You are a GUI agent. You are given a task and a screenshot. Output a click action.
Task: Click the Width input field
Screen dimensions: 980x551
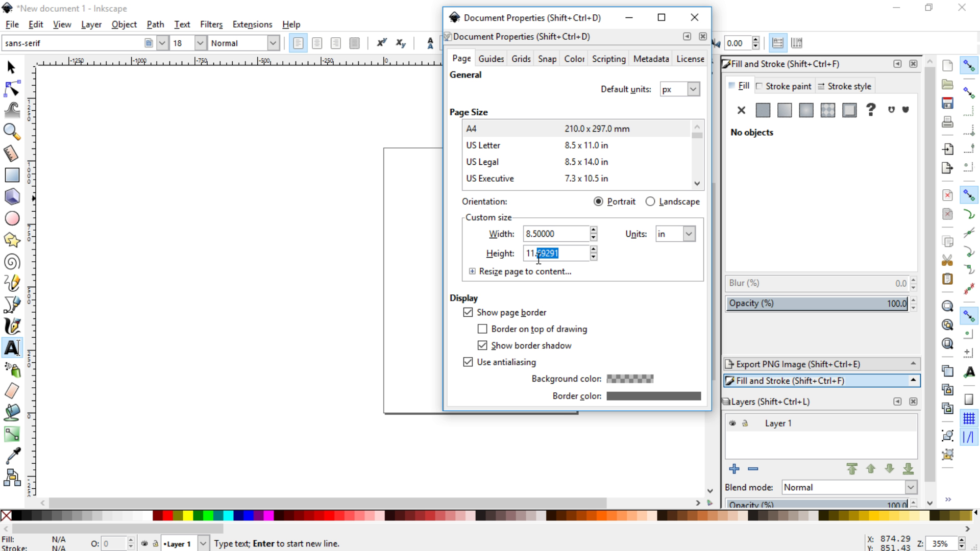click(556, 234)
